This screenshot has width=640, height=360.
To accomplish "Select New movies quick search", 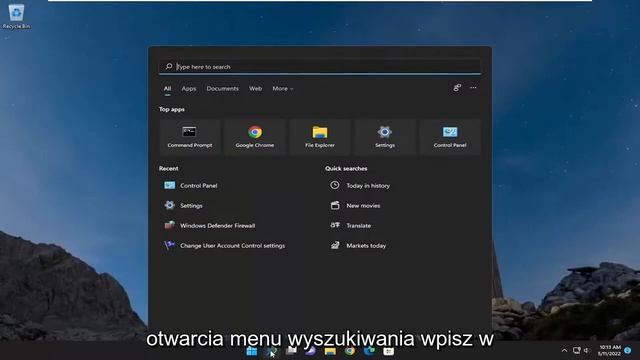I will click(355, 205).
